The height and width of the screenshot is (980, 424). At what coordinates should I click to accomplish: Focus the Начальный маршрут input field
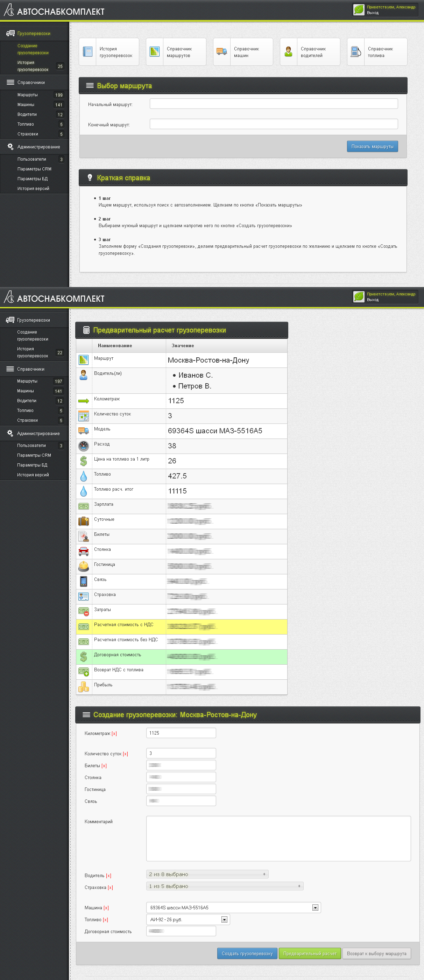coord(274,104)
